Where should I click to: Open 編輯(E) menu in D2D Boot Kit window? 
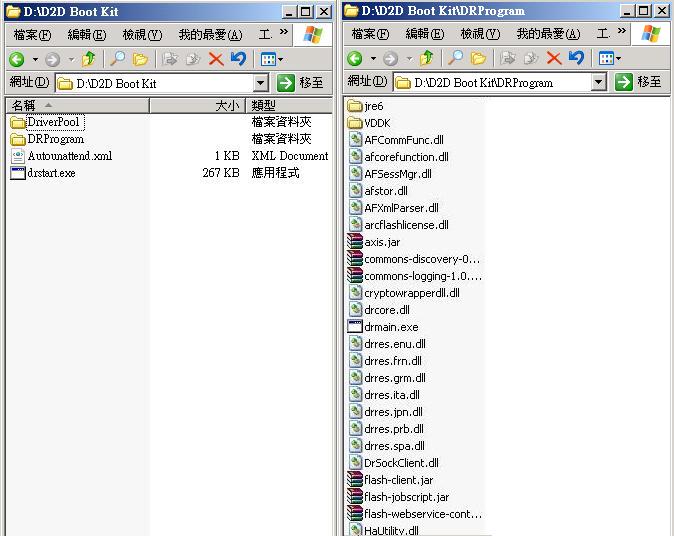point(87,35)
